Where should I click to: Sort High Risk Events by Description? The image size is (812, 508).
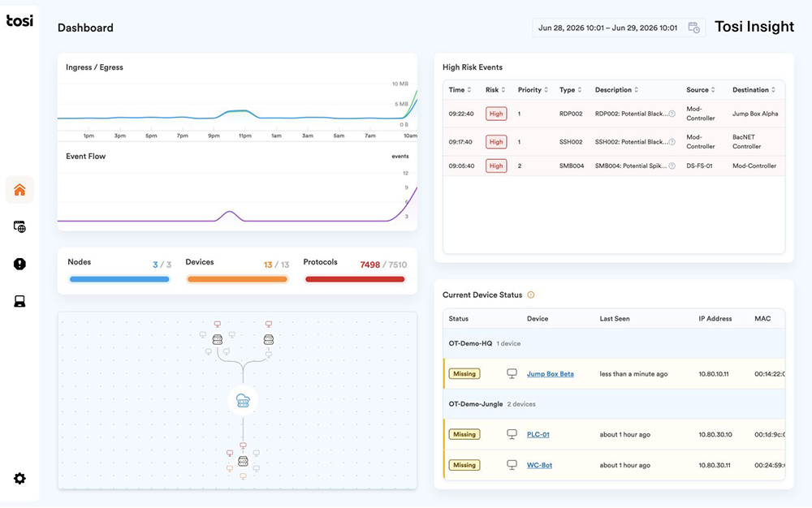(617, 90)
